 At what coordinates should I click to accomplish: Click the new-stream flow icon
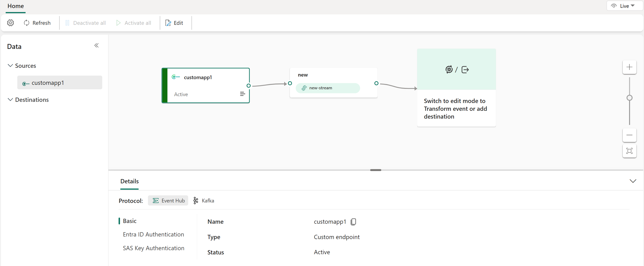(x=304, y=88)
